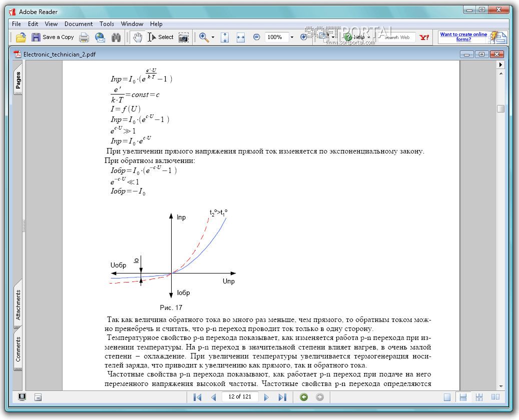The image size is (519, 420).
Task: Click the hide toolbars icon in status bar
Action: tap(38, 397)
